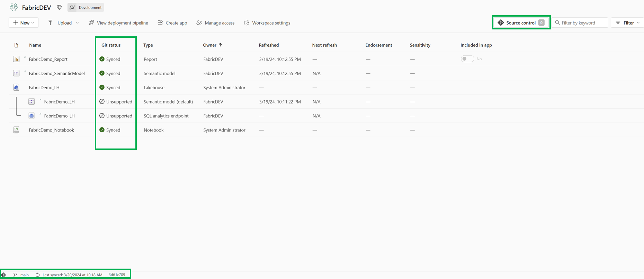Screen dimensions: 644x279
Task: Click the Git icon in status bar
Action: (x=3, y=275)
